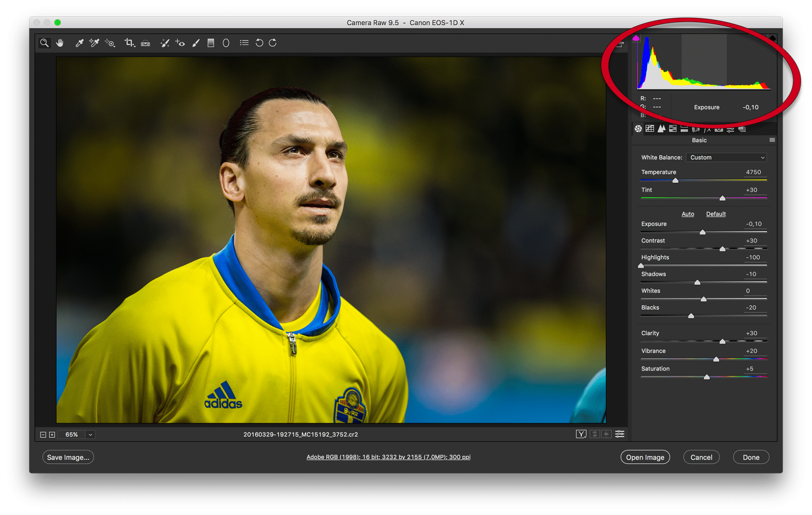Image resolution: width=812 pixels, height=515 pixels.
Task: Open the 65% zoom level dropdown
Action: [90, 435]
